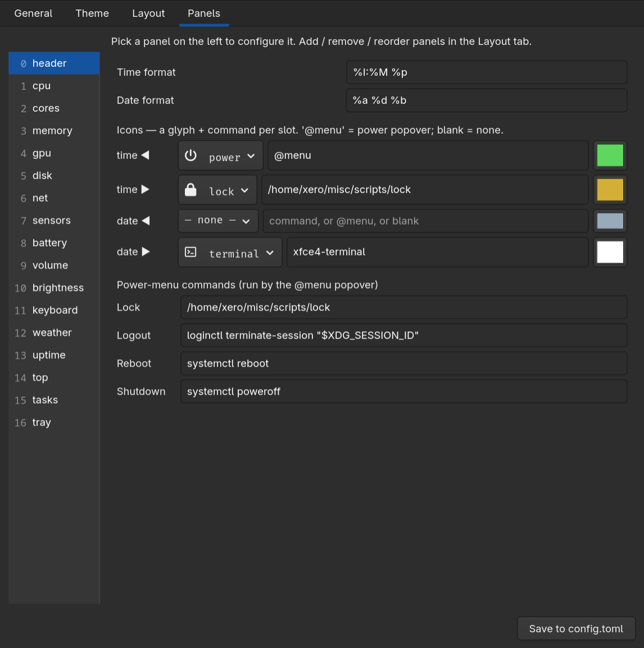Click the "Time format" label
Image resolution: width=644 pixels, height=648 pixels.
tap(146, 72)
